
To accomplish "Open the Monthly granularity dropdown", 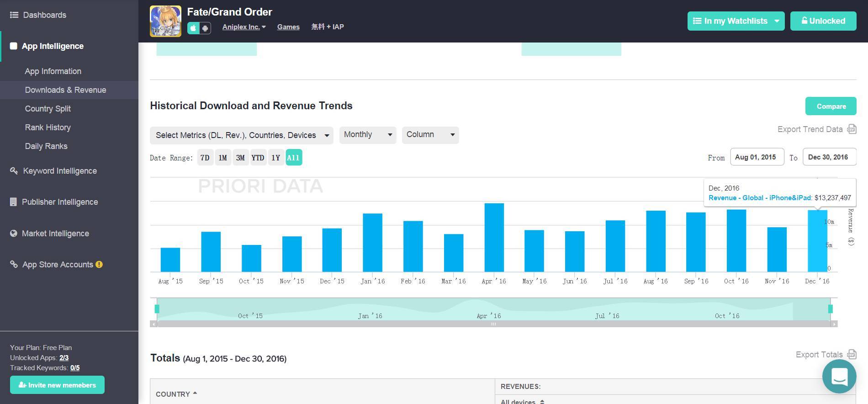I will pos(367,135).
